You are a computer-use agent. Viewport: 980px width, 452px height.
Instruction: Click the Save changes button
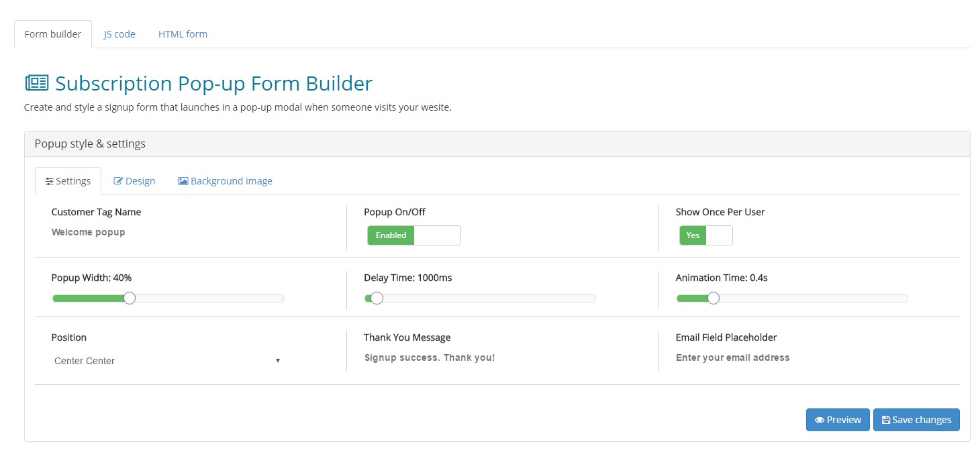[x=916, y=420]
